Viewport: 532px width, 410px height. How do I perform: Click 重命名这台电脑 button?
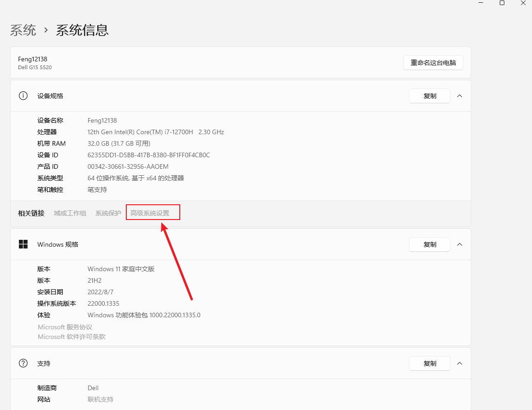click(433, 63)
